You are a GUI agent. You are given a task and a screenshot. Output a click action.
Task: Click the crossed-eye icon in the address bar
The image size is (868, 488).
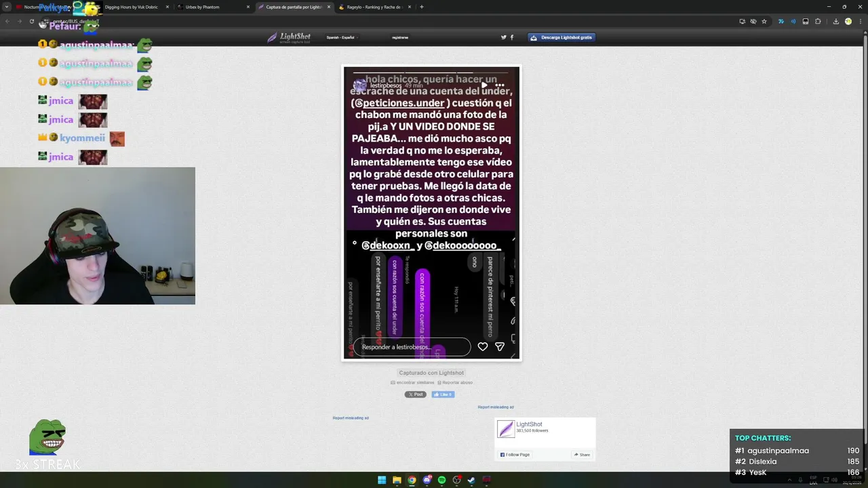coord(753,21)
